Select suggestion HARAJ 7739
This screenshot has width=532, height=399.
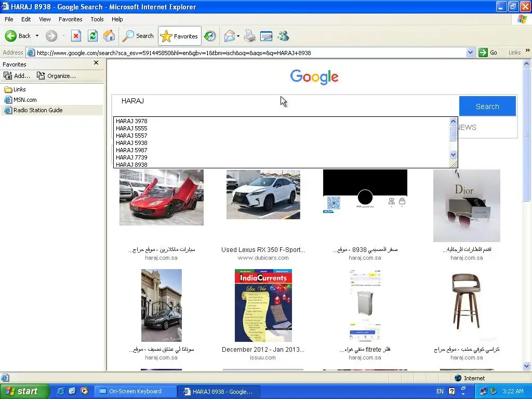pyautogui.click(x=131, y=157)
